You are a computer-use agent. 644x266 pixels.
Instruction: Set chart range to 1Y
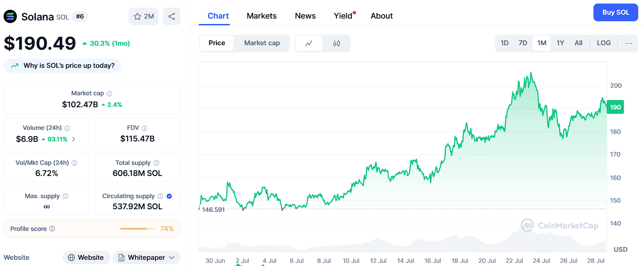[x=560, y=43]
